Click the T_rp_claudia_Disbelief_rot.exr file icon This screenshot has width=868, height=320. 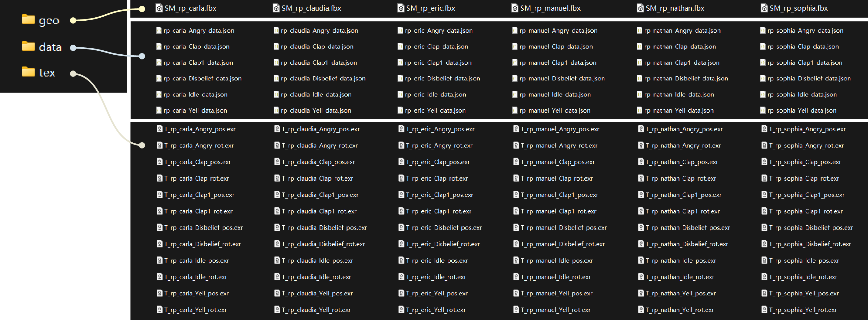[x=277, y=244]
